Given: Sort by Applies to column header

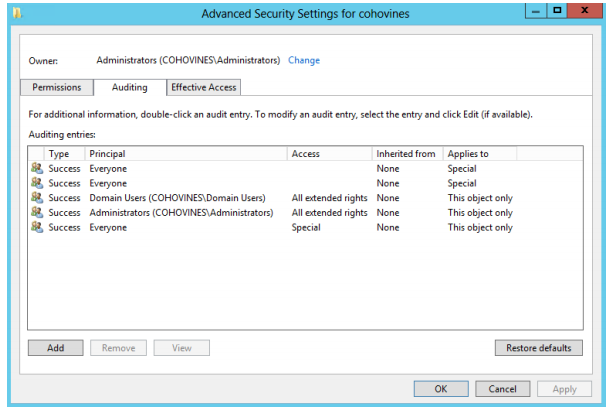Looking at the screenshot, I should click(480, 154).
